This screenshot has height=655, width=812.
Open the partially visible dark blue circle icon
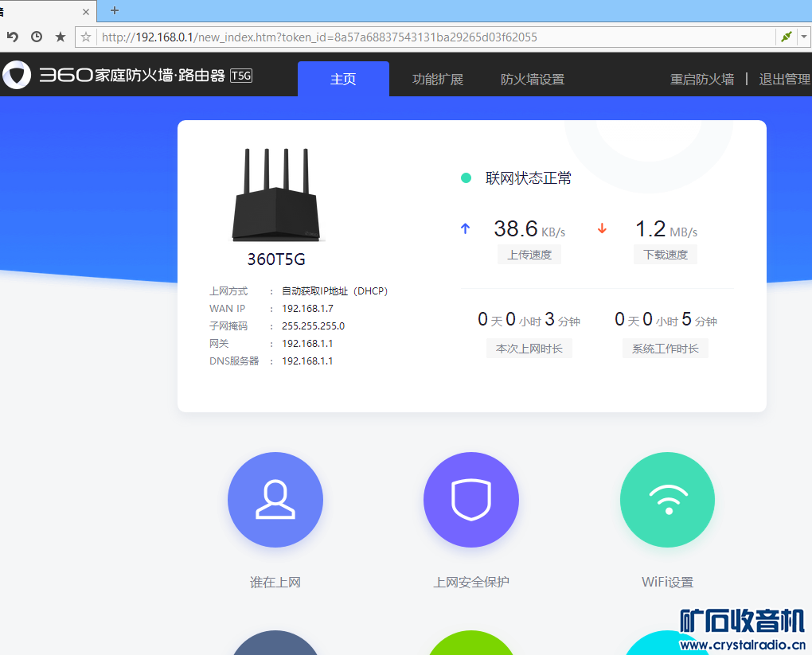click(275, 642)
